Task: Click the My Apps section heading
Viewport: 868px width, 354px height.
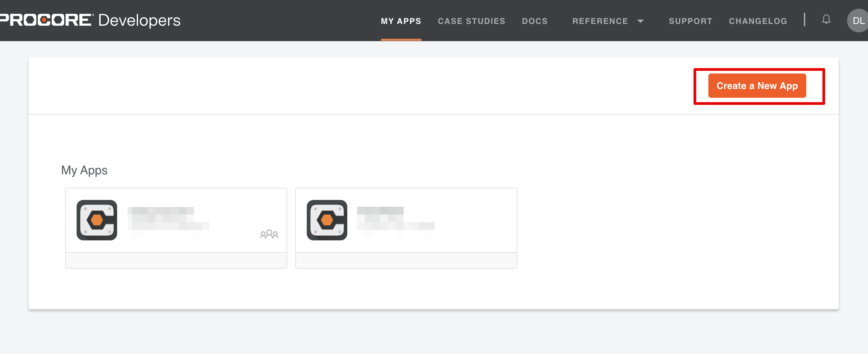Action: coord(84,170)
